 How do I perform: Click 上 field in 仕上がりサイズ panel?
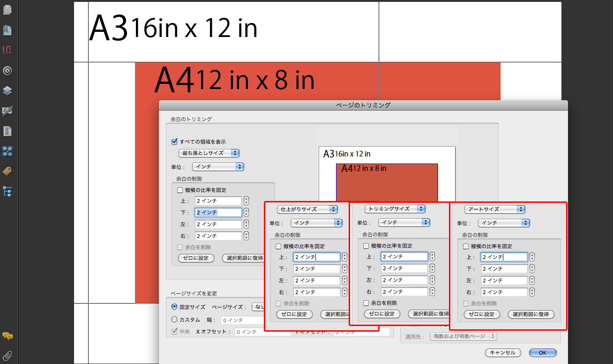point(317,257)
